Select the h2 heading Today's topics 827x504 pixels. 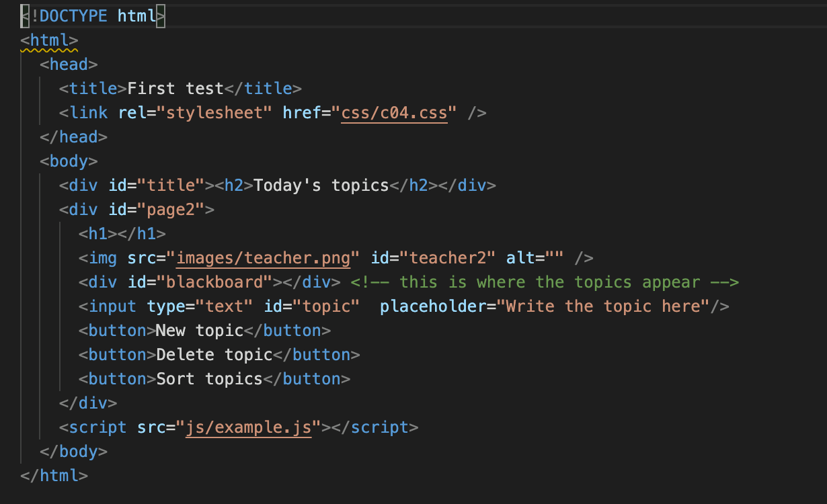click(x=321, y=185)
